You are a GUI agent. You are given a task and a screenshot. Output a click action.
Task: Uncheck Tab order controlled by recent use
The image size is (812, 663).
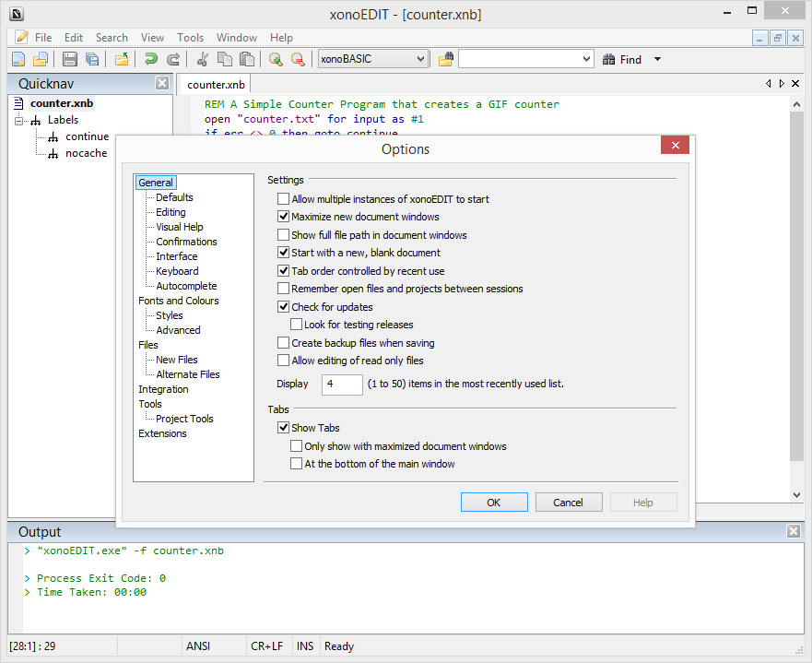283,270
